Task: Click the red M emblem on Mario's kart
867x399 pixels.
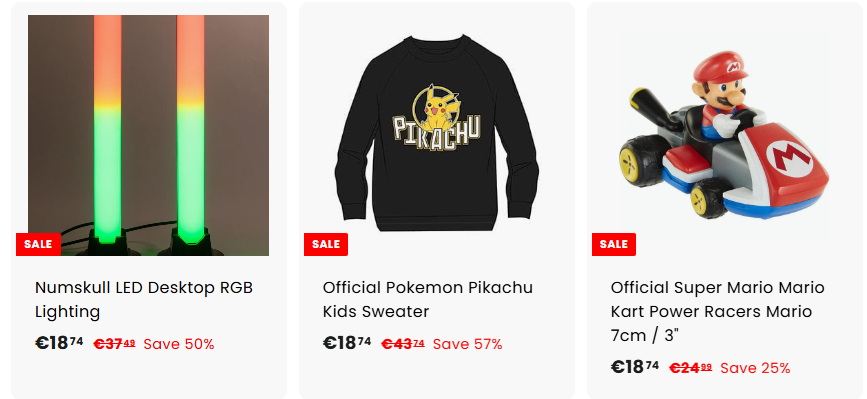Action: 791,156
